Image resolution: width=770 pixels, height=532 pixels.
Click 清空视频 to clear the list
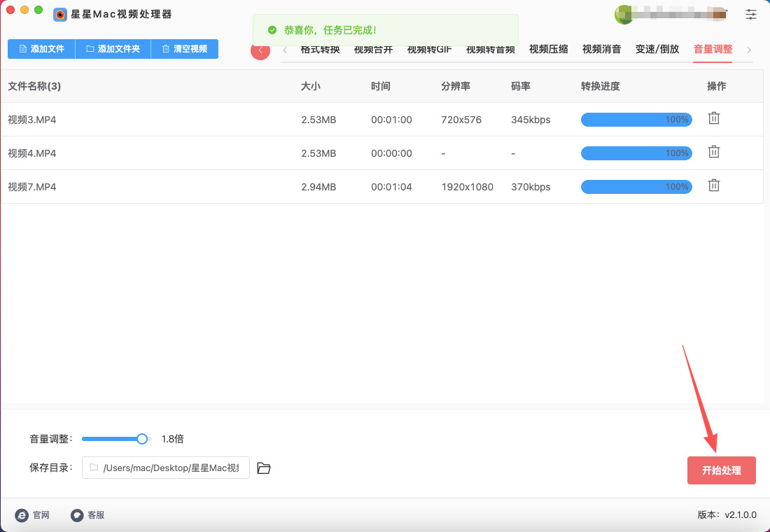184,49
